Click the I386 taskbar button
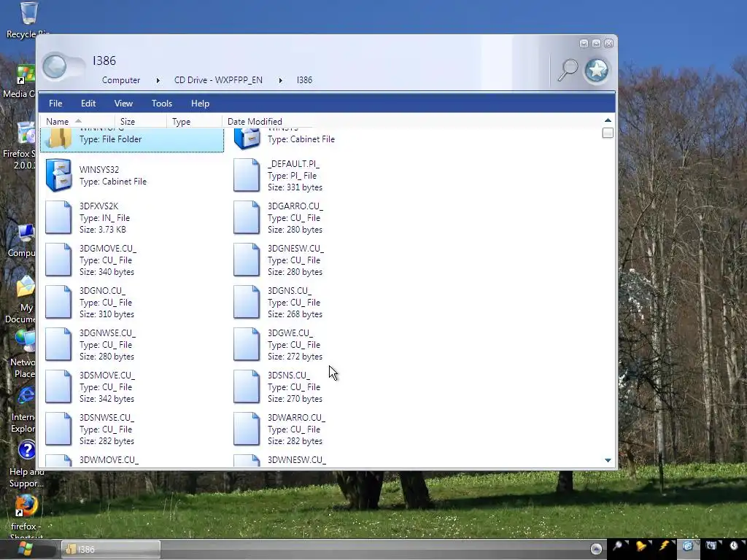 (x=111, y=549)
